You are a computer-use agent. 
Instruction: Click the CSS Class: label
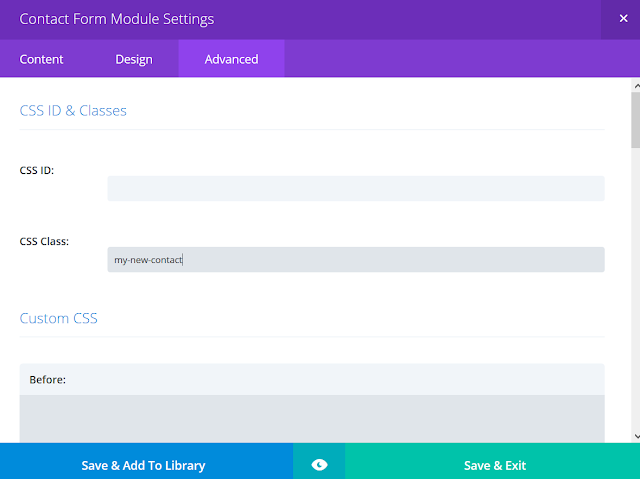click(44, 241)
